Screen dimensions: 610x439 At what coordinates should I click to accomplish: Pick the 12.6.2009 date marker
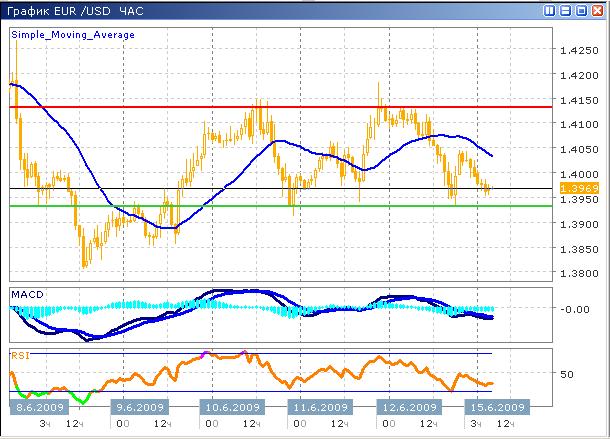tap(406, 408)
